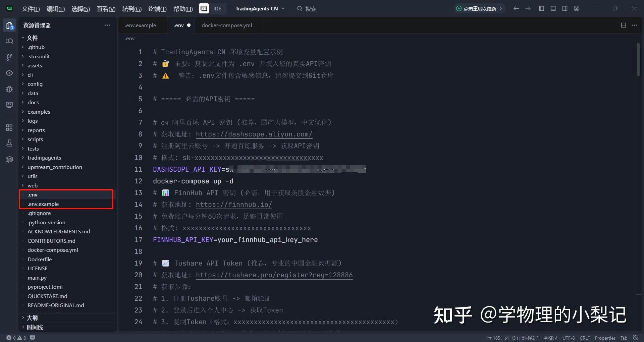Open the Extensions view icon
644x342 pixels.
pyautogui.click(x=9, y=128)
